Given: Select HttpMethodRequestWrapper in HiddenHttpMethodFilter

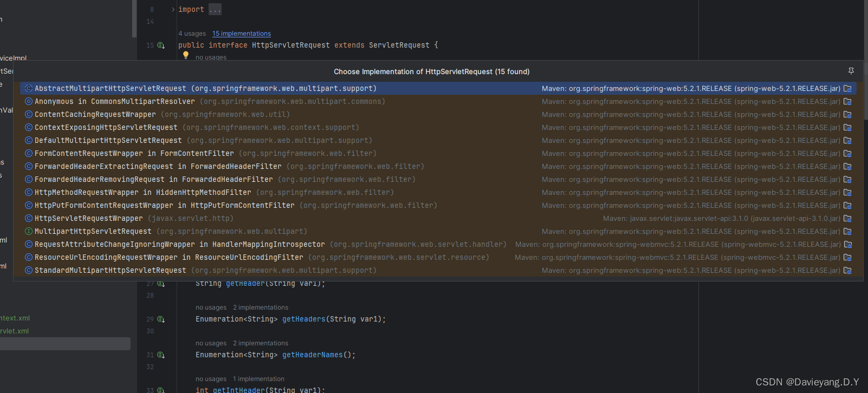Looking at the screenshot, I should pyautogui.click(x=438, y=193).
